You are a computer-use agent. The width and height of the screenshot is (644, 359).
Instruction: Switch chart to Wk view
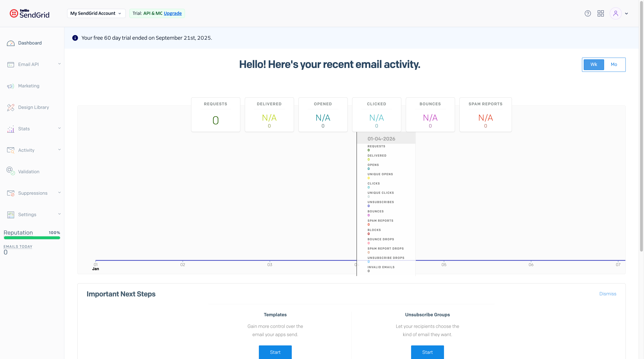[x=594, y=65]
